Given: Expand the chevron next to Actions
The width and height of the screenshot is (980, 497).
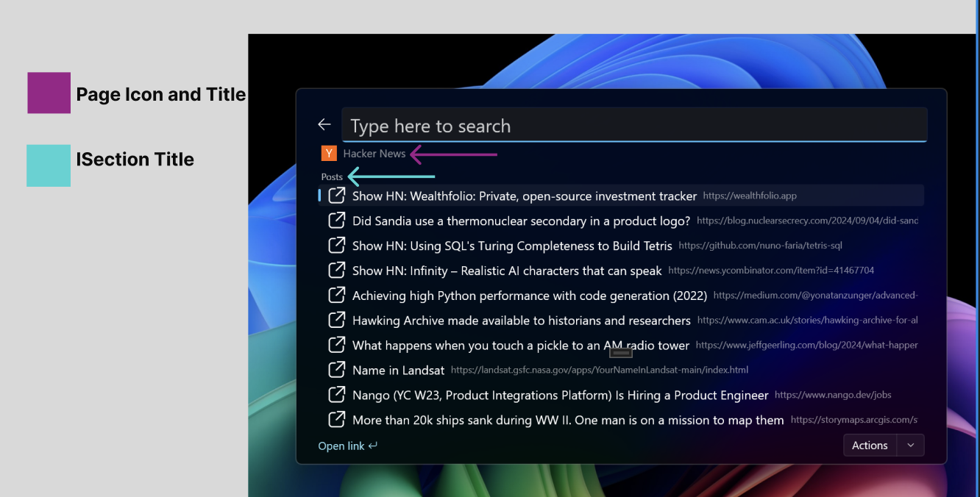Looking at the screenshot, I should tap(911, 446).
